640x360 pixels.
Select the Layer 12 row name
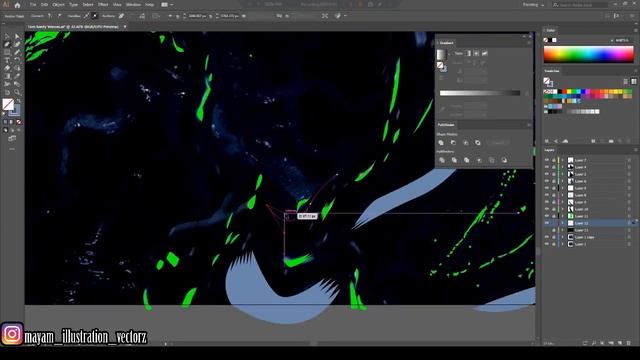click(x=581, y=223)
